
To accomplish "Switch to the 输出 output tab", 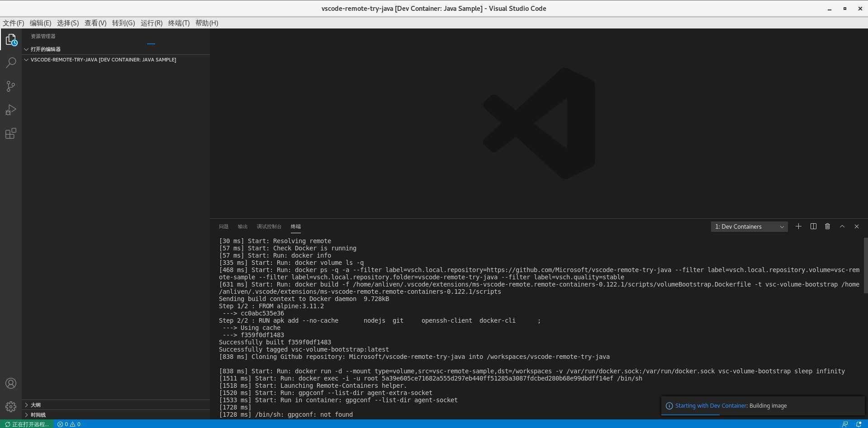I will pyautogui.click(x=242, y=226).
